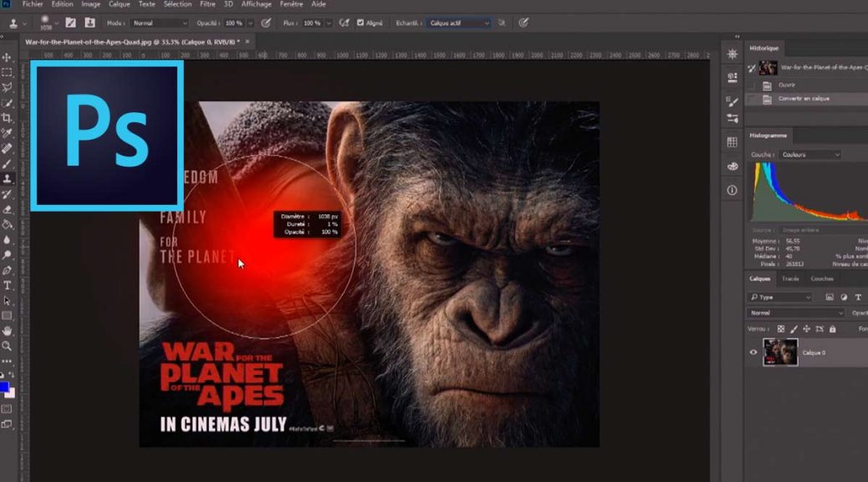Open the Fenêtre menu
The width and height of the screenshot is (868, 482).
click(x=291, y=4)
